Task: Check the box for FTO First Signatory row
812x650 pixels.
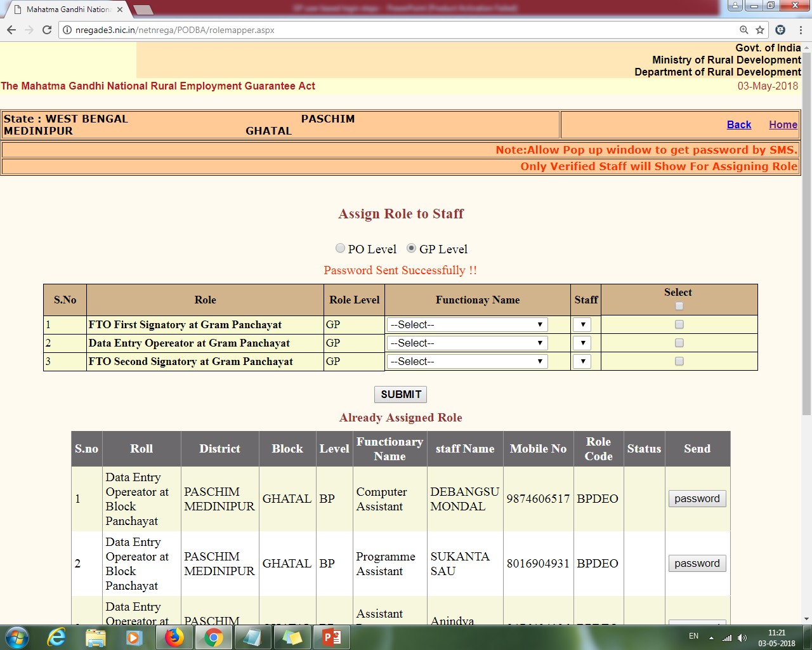Action: tap(679, 324)
